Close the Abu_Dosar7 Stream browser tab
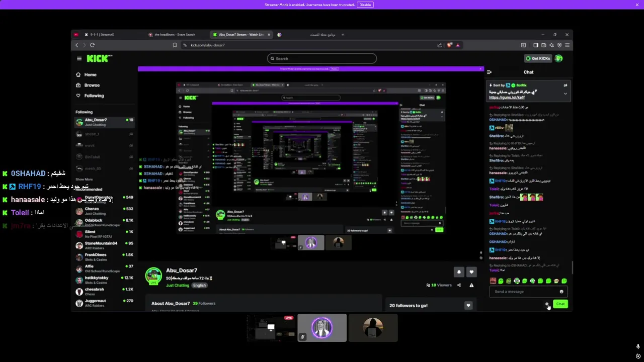The height and width of the screenshot is (362, 644). click(x=269, y=35)
